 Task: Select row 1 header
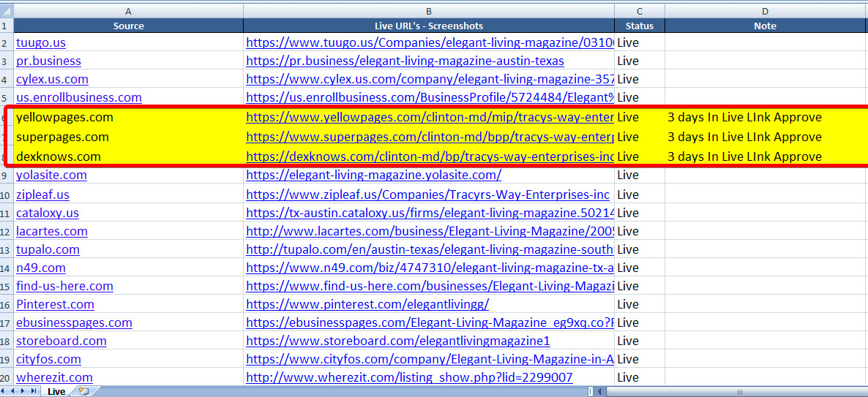7,26
